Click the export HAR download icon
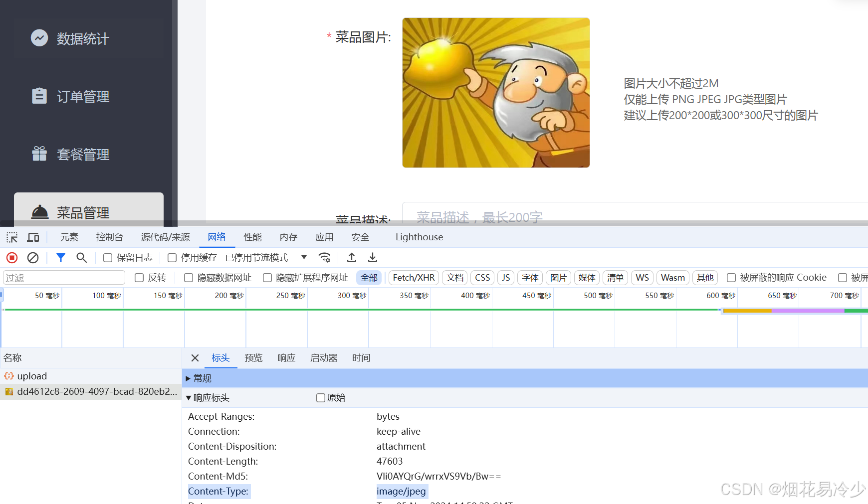 click(x=373, y=258)
